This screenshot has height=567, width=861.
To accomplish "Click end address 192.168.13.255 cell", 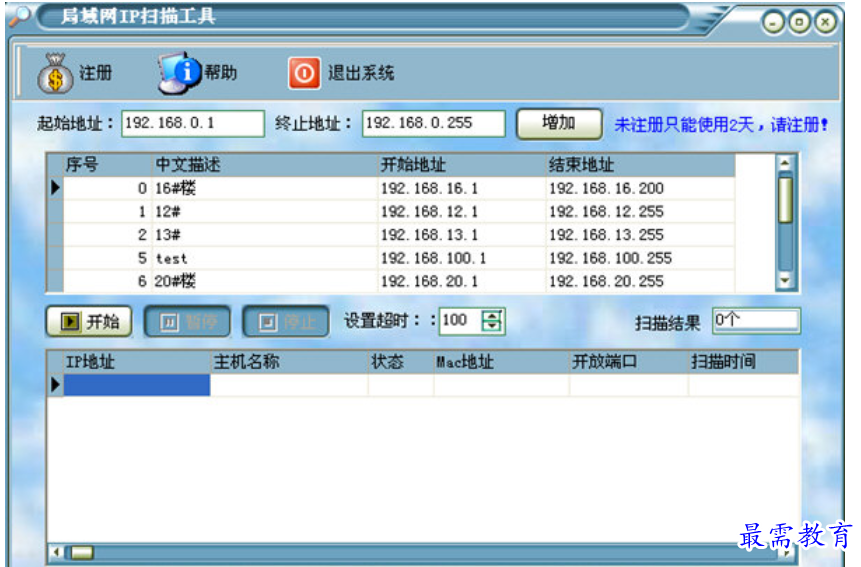I will [x=640, y=235].
